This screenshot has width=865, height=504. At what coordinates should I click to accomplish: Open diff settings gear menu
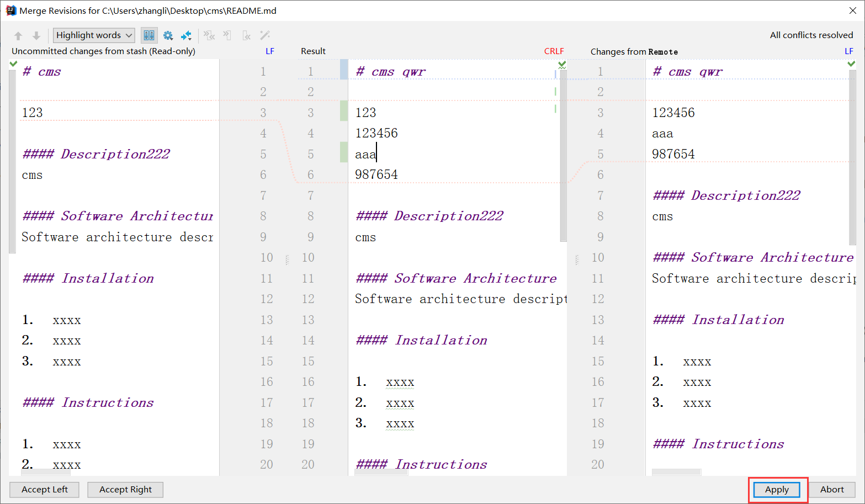pos(168,35)
